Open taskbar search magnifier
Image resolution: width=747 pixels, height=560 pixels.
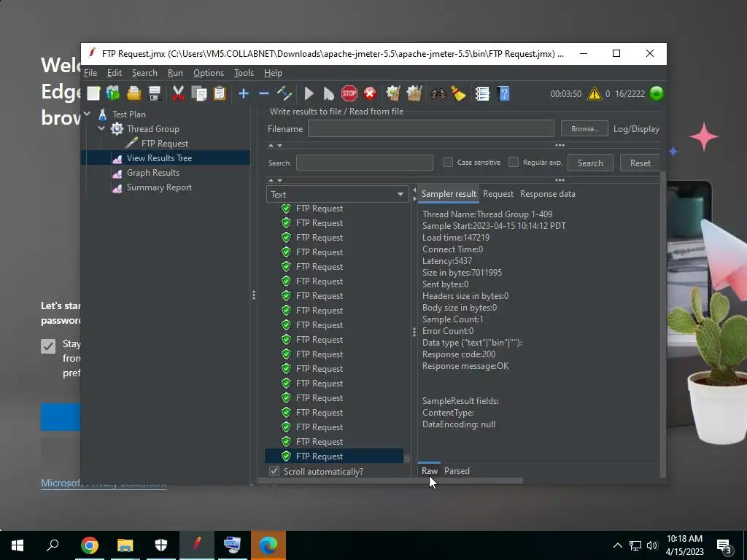pos(53,545)
